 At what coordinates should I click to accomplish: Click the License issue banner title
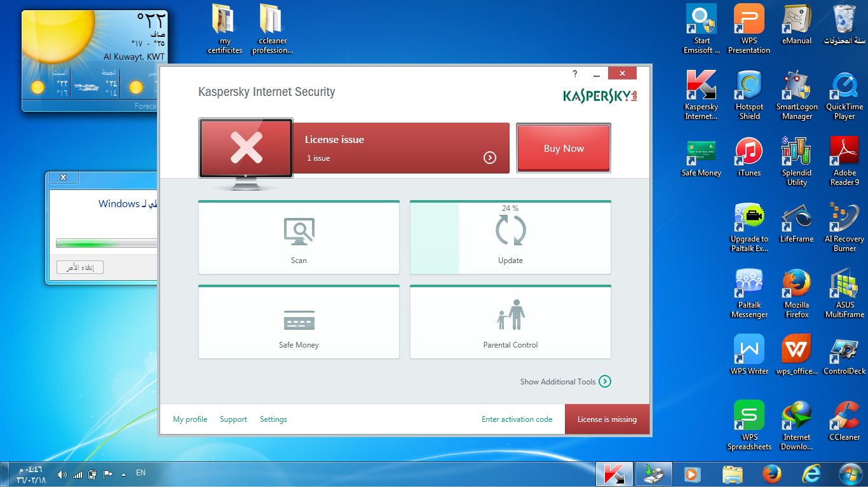(334, 140)
